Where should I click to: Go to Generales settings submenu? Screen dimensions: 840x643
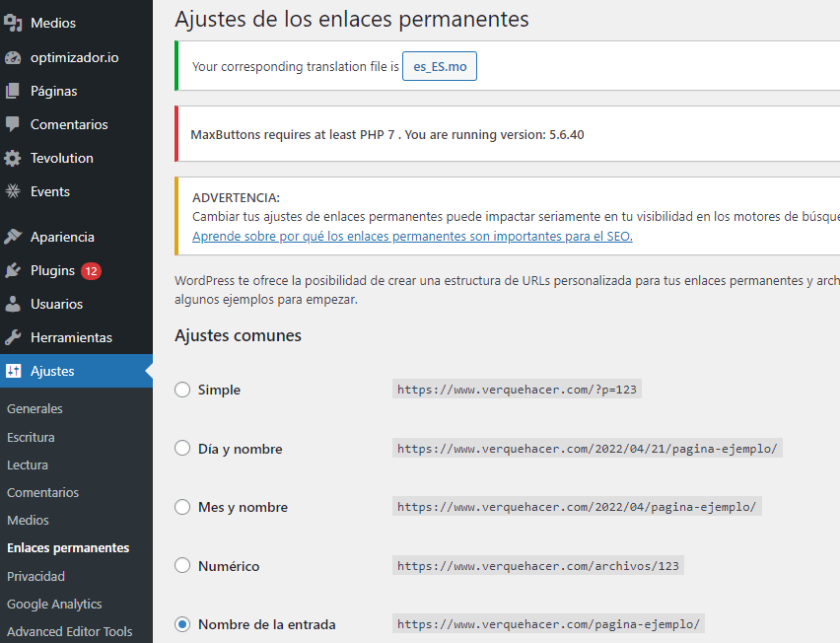pyautogui.click(x=35, y=409)
